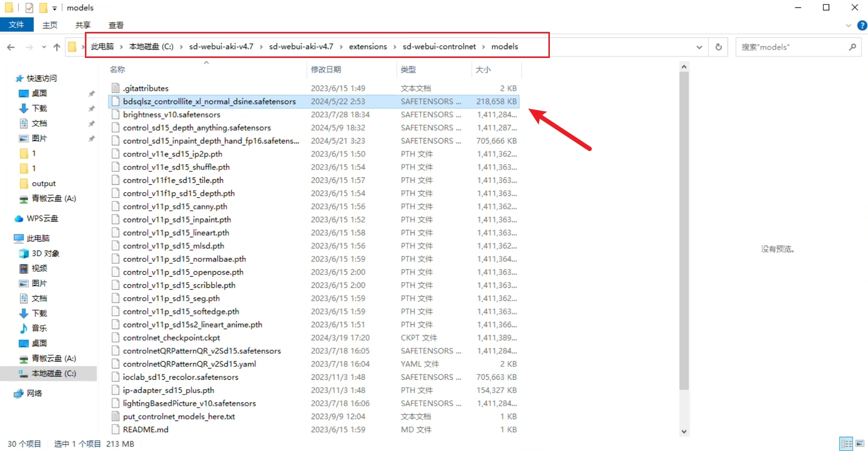The width and height of the screenshot is (868, 451).
Task: Open the output folder in navigation pane
Action: click(x=44, y=183)
